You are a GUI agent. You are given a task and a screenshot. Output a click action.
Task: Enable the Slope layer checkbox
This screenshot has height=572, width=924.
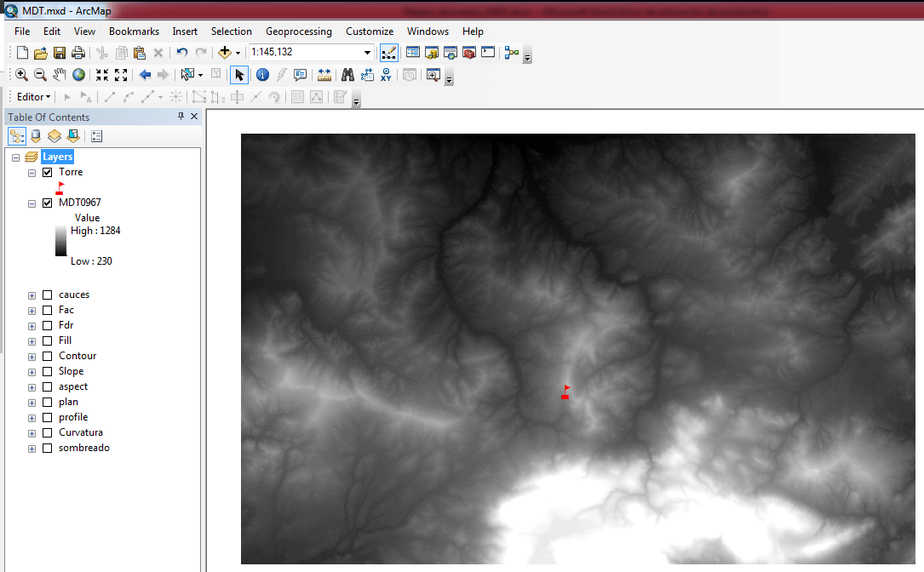(48, 371)
